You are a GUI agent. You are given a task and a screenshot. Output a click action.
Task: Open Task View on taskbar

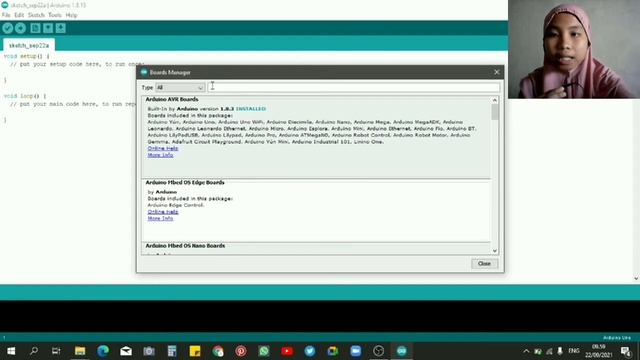click(56, 351)
